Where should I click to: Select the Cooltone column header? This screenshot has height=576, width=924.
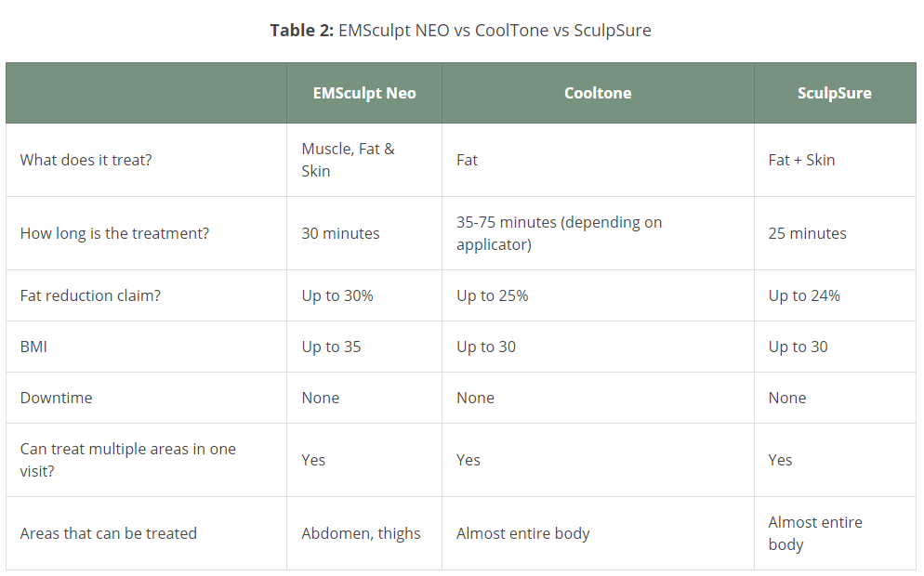598,93
